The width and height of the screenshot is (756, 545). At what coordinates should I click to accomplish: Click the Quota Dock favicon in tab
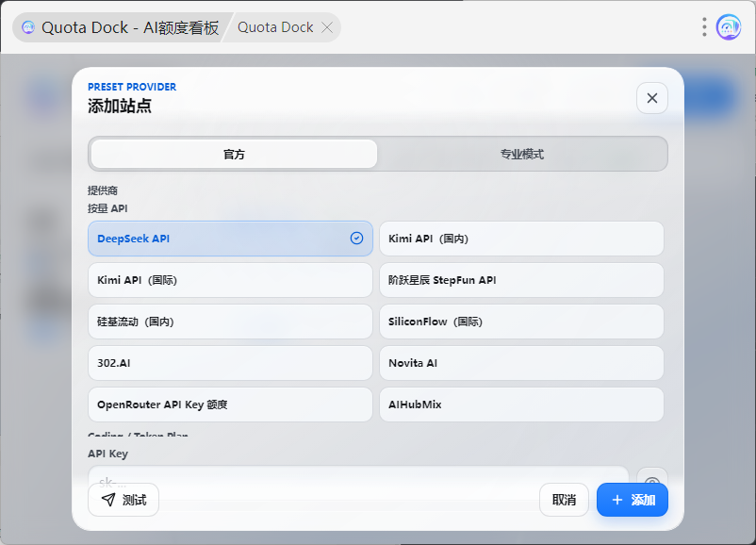pyautogui.click(x=28, y=27)
